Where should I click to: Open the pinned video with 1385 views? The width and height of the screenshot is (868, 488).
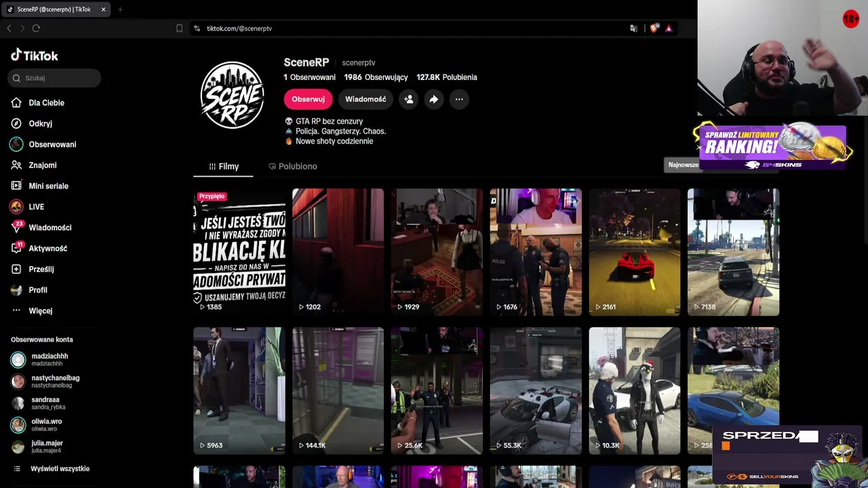point(239,252)
